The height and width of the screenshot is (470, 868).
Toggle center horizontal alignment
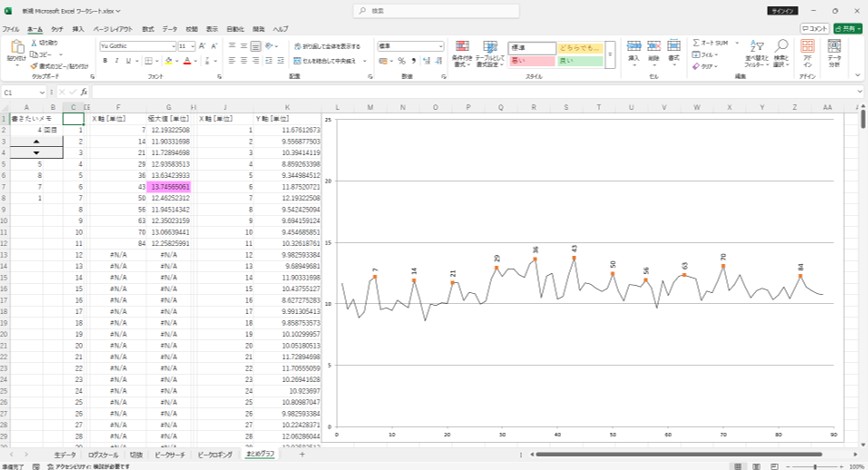click(244, 61)
